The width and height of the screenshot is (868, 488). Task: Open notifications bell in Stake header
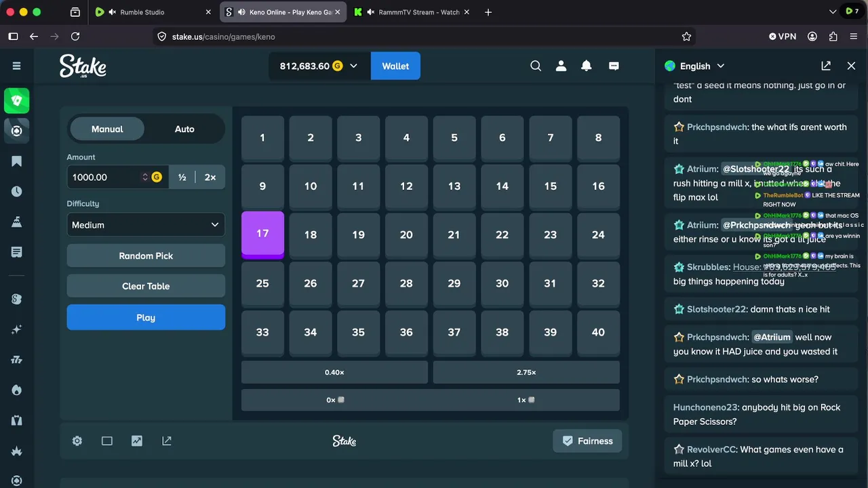[x=587, y=66]
